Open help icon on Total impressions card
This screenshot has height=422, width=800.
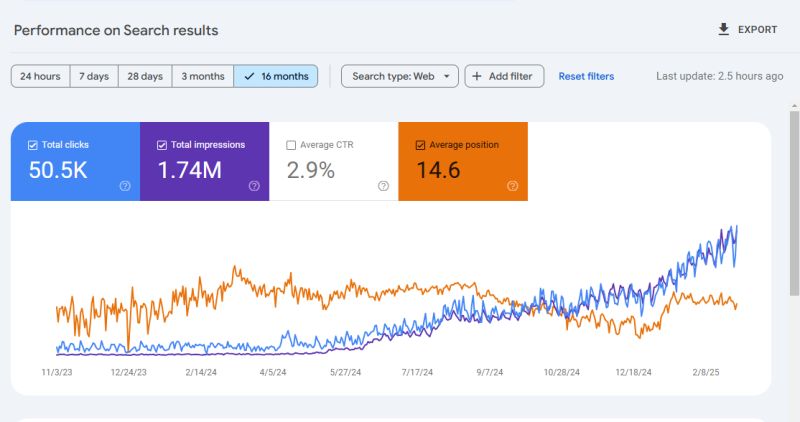[x=254, y=186]
